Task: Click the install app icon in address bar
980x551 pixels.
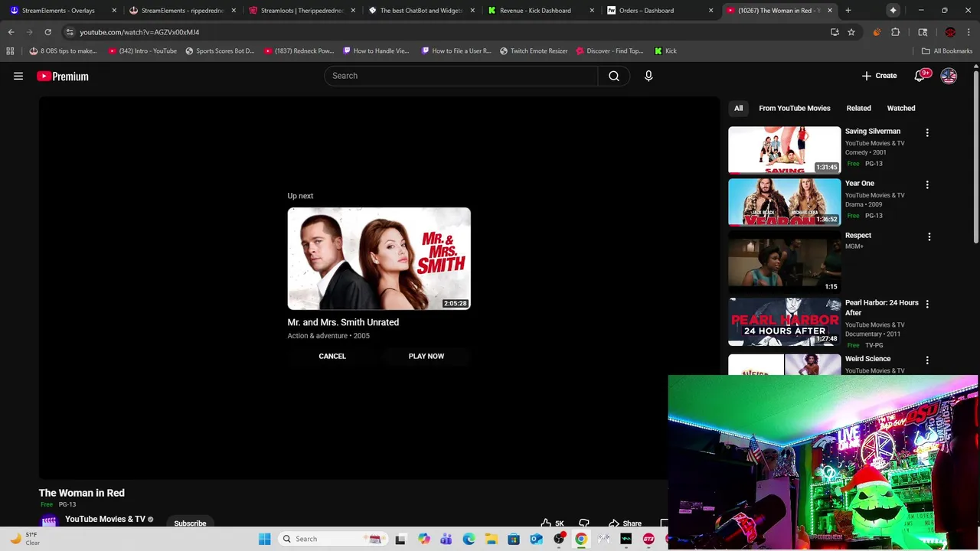Action: (835, 32)
